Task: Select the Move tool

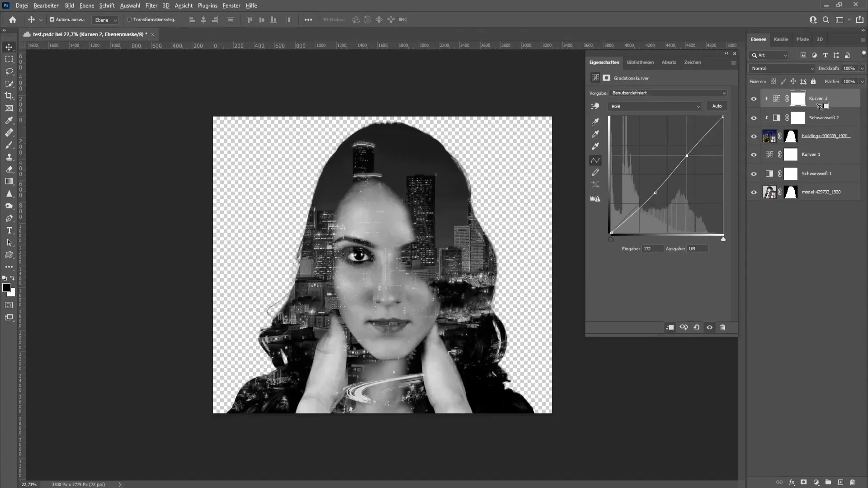Action: (9, 47)
